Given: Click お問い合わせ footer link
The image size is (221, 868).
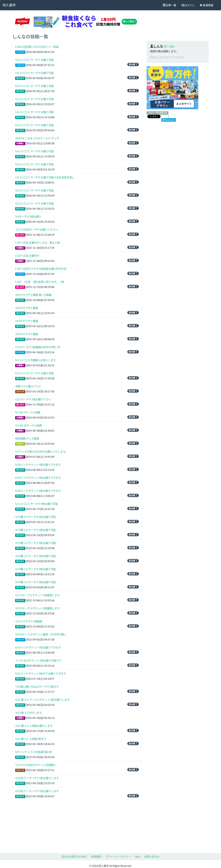Looking at the screenshot, I should [x=151, y=856].
